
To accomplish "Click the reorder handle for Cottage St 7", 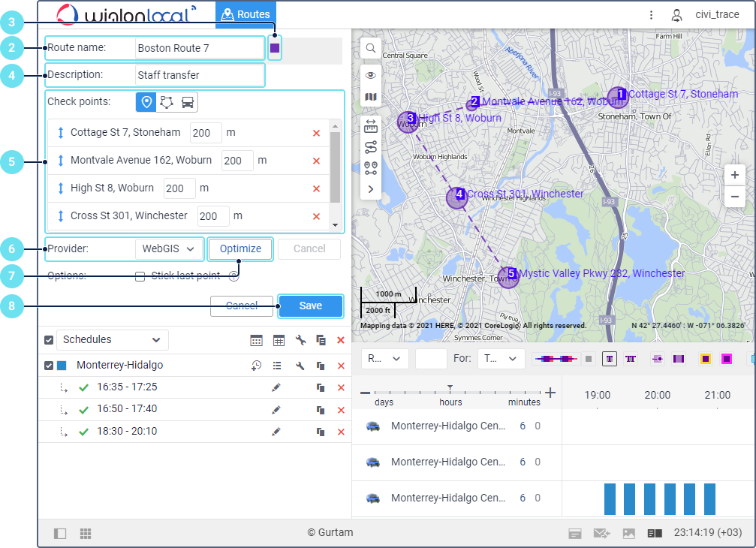I will click(61, 133).
